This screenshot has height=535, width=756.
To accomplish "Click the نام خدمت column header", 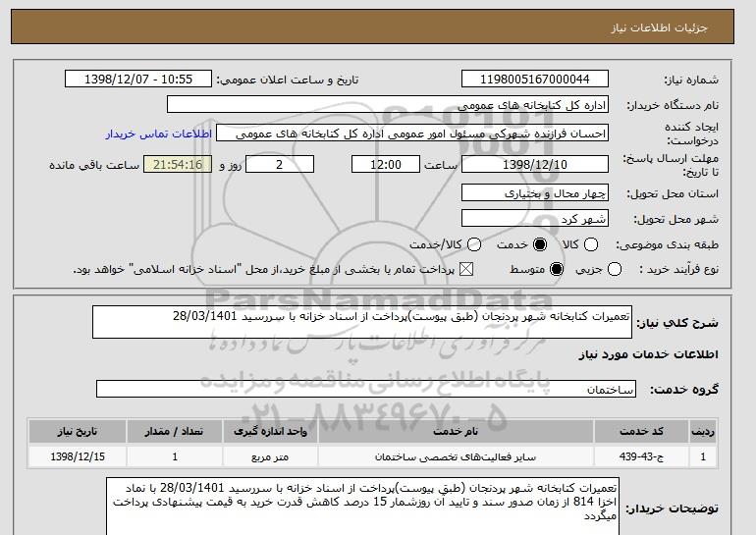I will [456, 431].
